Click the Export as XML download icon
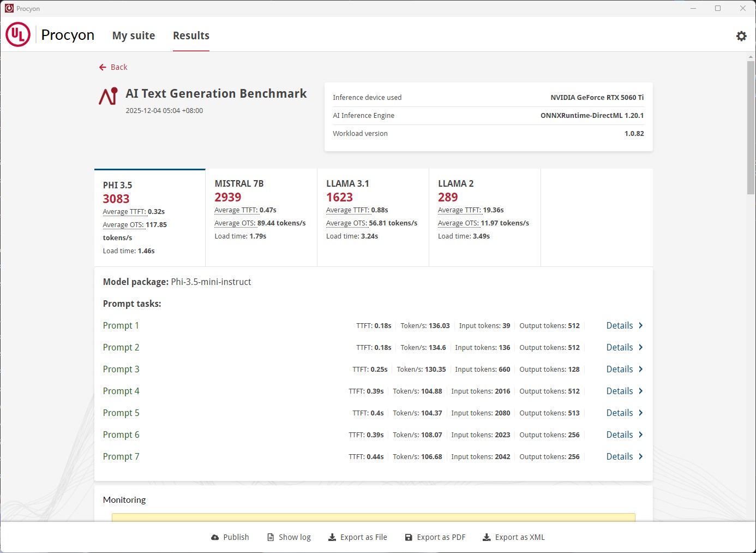This screenshot has height=553, width=756. pos(487,538)
